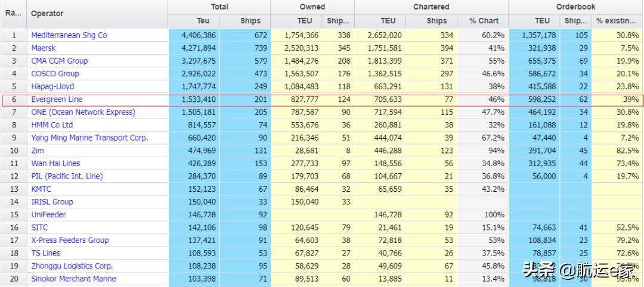Viewport: 644px width, 287px height.
Task: Click the Maersk operator link
Action: [45, 48]
